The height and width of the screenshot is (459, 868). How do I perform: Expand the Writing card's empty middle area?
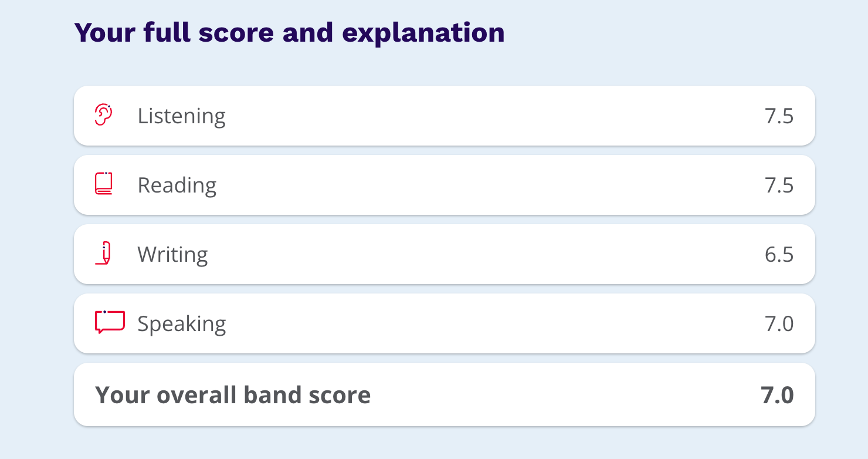(x=493, y=255)
